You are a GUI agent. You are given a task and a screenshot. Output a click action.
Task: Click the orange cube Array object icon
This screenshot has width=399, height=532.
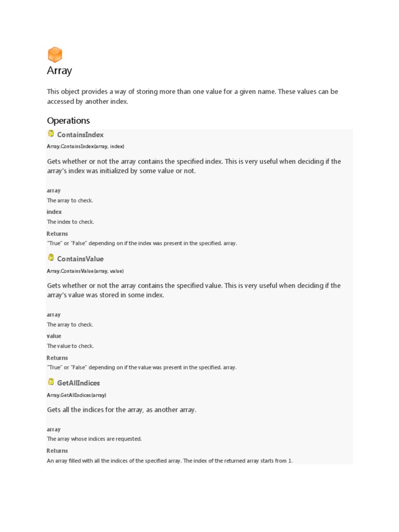coord(55,55)
